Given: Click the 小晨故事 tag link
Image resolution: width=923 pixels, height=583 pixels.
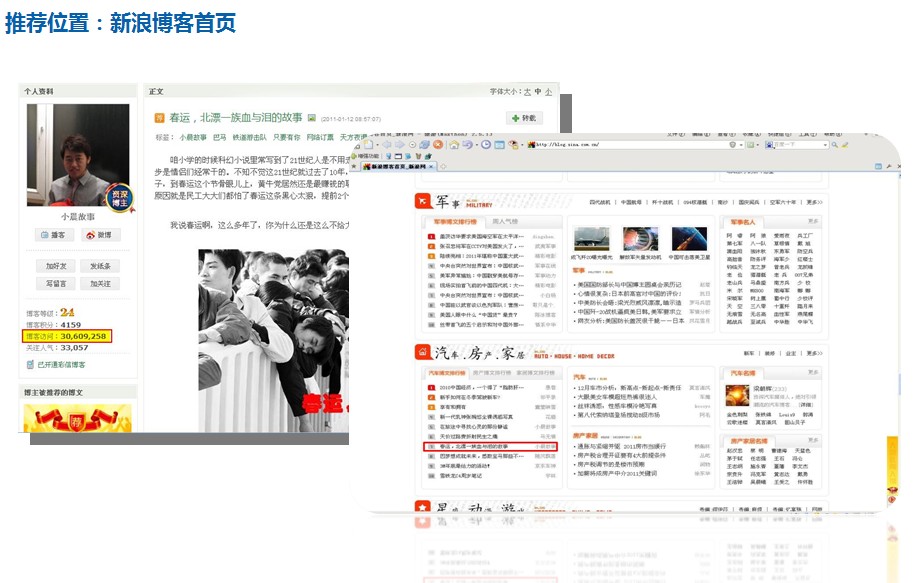Looking at the screenshot, I should 193,137.
